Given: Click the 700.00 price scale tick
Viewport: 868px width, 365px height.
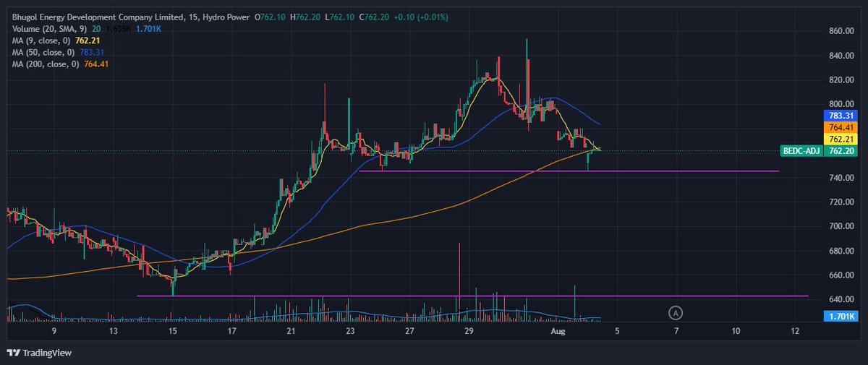Looking at the screenshot, I should [x=841, y=226].
